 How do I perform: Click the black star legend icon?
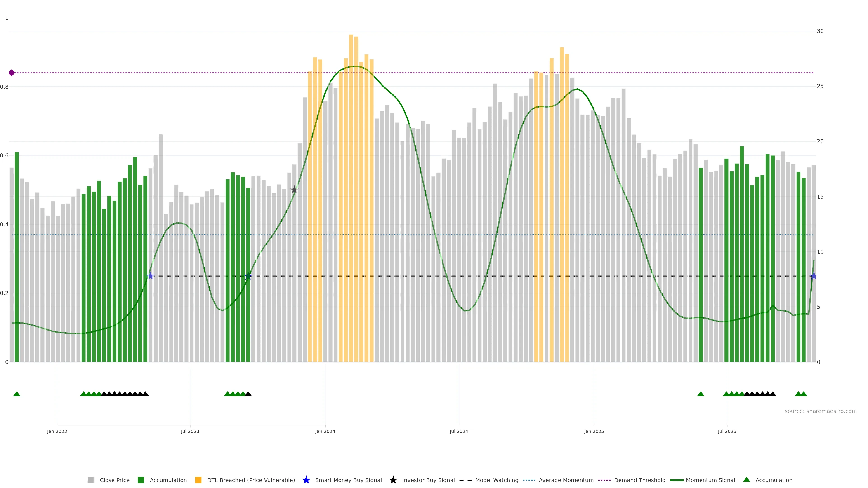[x=393, y=480]
